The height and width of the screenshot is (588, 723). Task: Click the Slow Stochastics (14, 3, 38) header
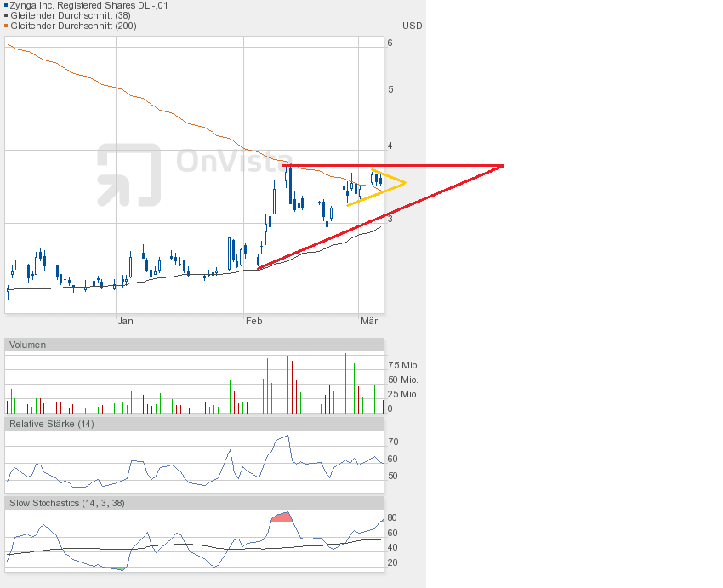point(67,503)
